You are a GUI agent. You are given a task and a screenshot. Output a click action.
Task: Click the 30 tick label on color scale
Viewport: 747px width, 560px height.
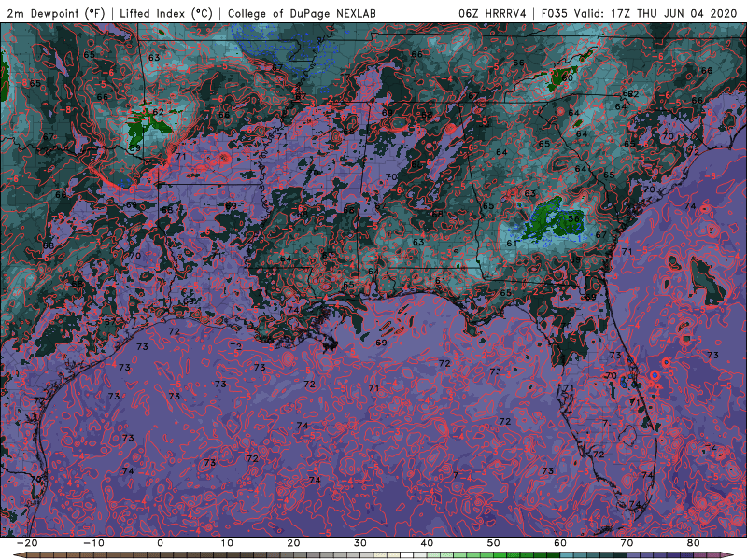360,543
